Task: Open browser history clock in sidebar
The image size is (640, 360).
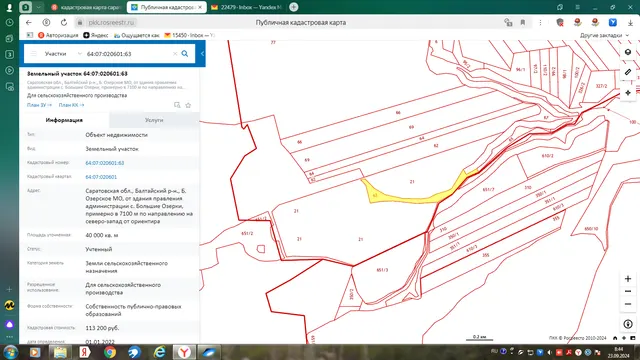Action: (x=9, y=22)
